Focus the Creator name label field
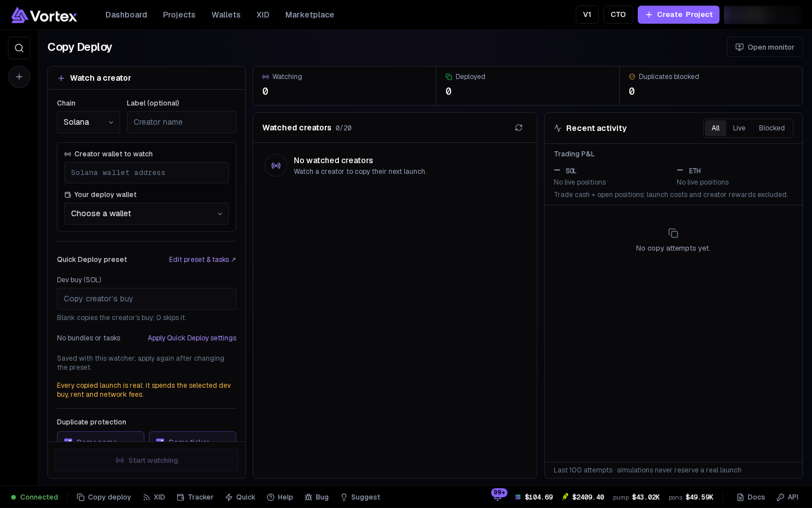 pyautogui.click(x=182, y=122)
